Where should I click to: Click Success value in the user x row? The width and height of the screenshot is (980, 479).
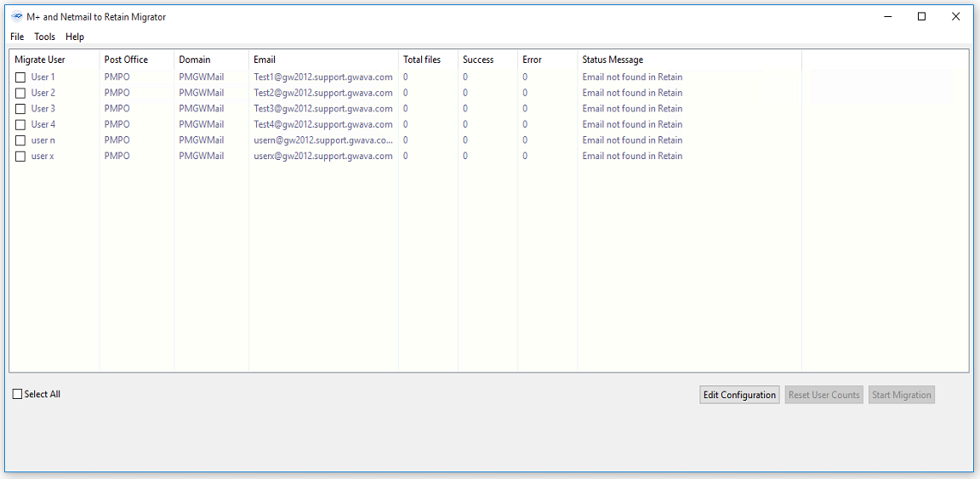tap(465, 156)
